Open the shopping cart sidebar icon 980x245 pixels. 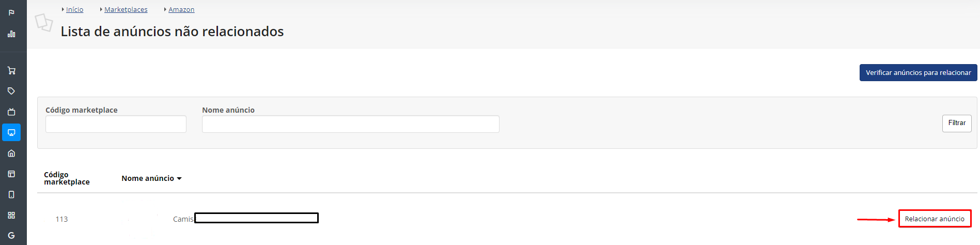point(11,70)
